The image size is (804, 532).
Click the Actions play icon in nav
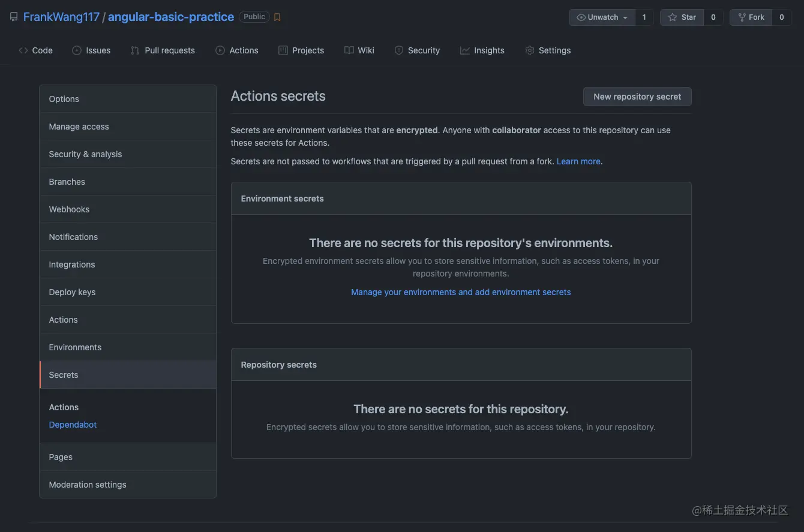tap(220, 50)
